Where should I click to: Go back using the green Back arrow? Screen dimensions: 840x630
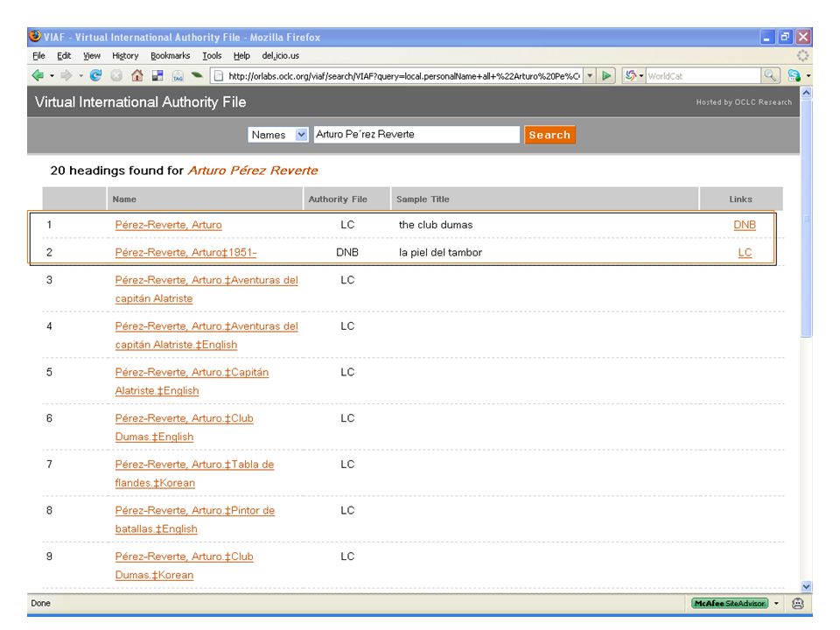tap(38, 75)
